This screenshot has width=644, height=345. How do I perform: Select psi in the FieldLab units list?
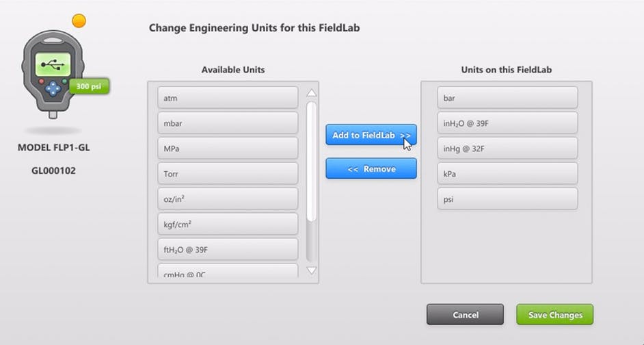[508, 199]
